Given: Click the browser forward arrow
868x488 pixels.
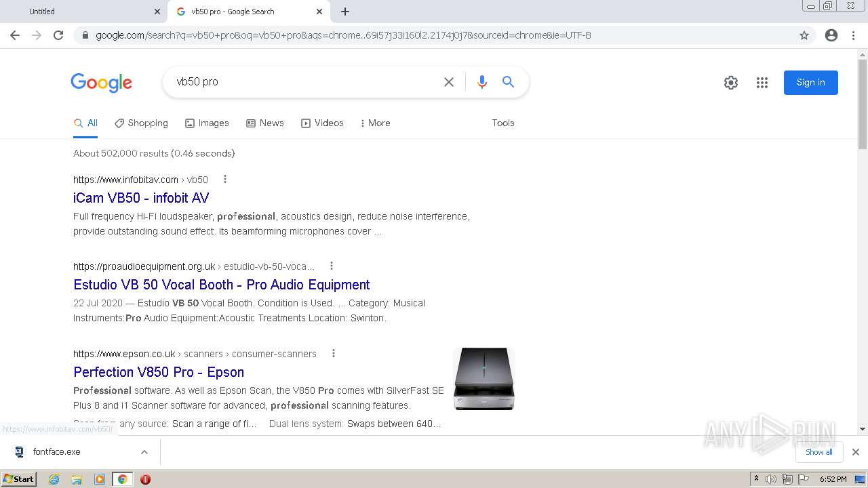Looking at the screenshot, I should [x=37, y=35].
